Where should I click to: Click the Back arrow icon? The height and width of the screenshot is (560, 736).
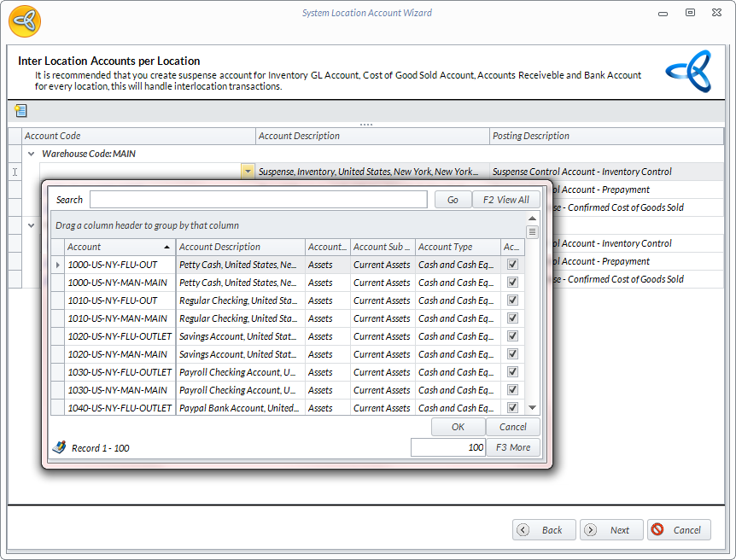coord(523,530)
